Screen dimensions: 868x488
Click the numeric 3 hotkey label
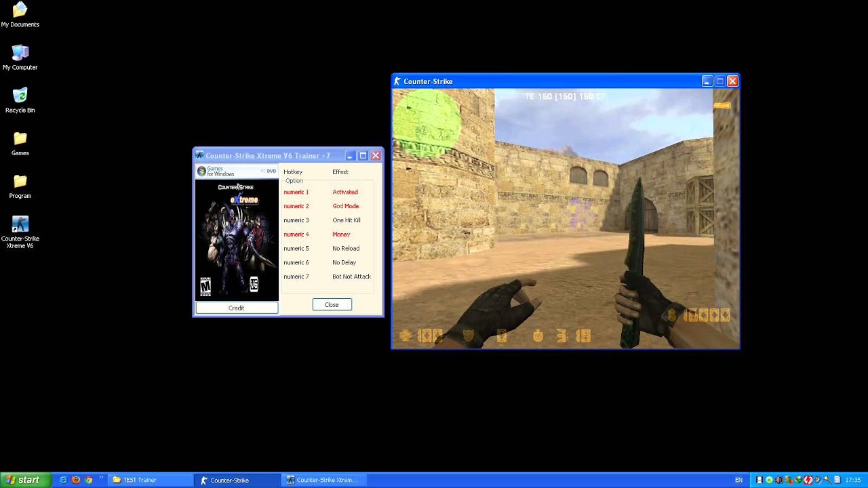(296, 220)
